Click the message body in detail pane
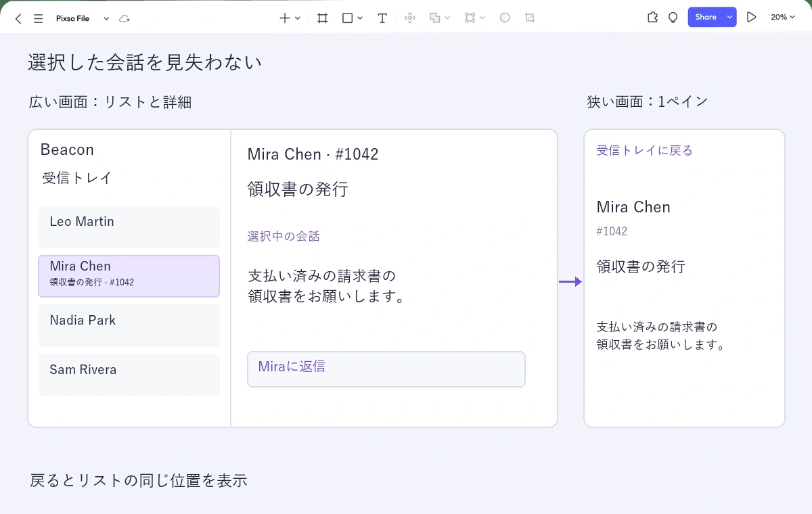Image resolution: width=812 pixels, height=514 pixels. 326,286
